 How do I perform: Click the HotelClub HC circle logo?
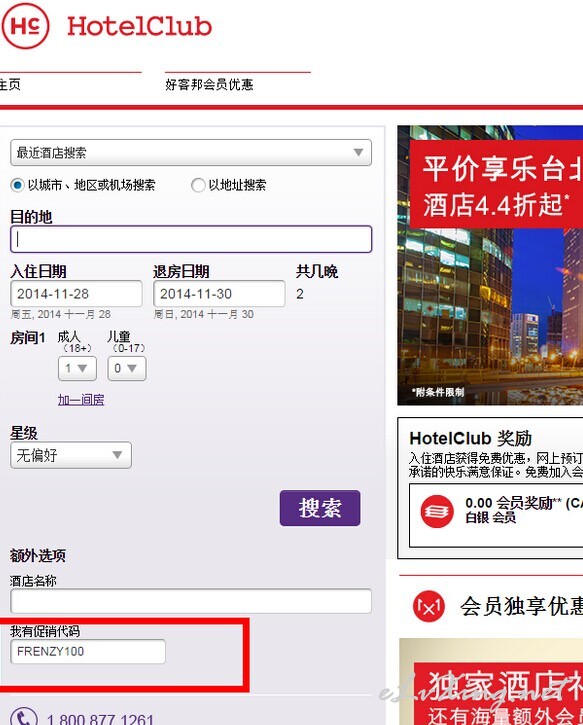pyautogui.click(x=25, y=25)
